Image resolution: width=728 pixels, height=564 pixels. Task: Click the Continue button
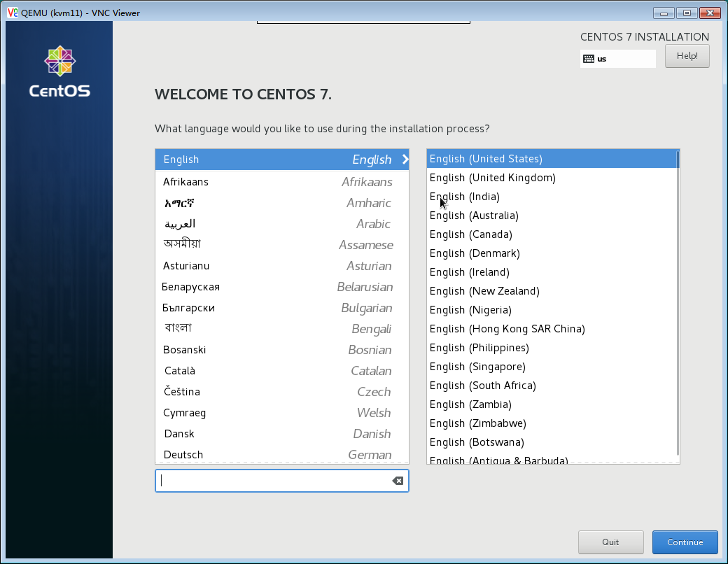click(685, 542)
